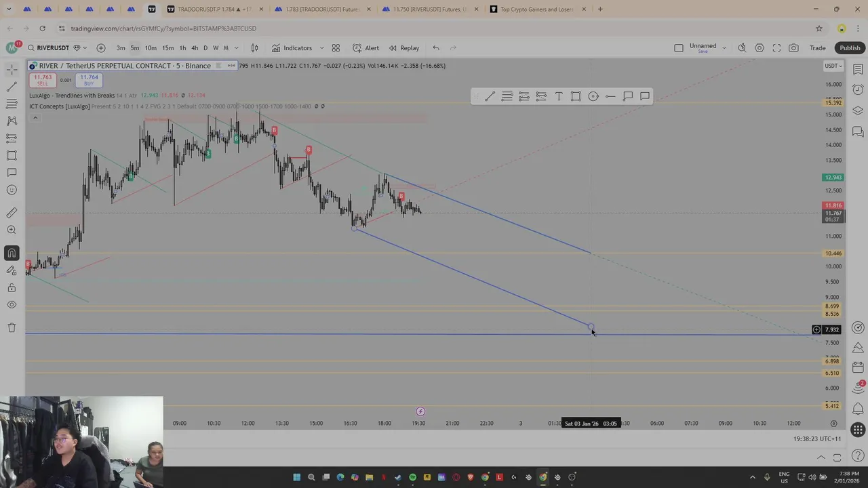
Task: Click the add symbol compare plus icon
Action: coord(101,48)
